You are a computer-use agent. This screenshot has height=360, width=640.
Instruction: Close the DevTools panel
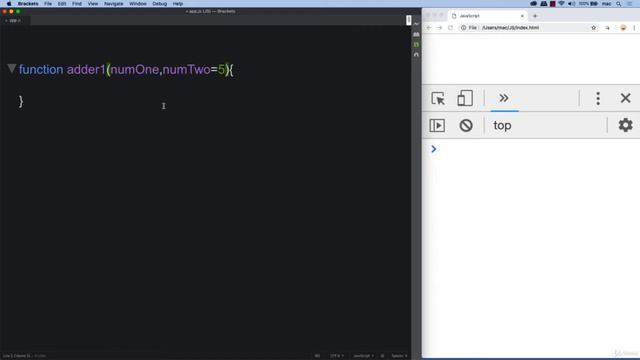click(x=625, y=98)
